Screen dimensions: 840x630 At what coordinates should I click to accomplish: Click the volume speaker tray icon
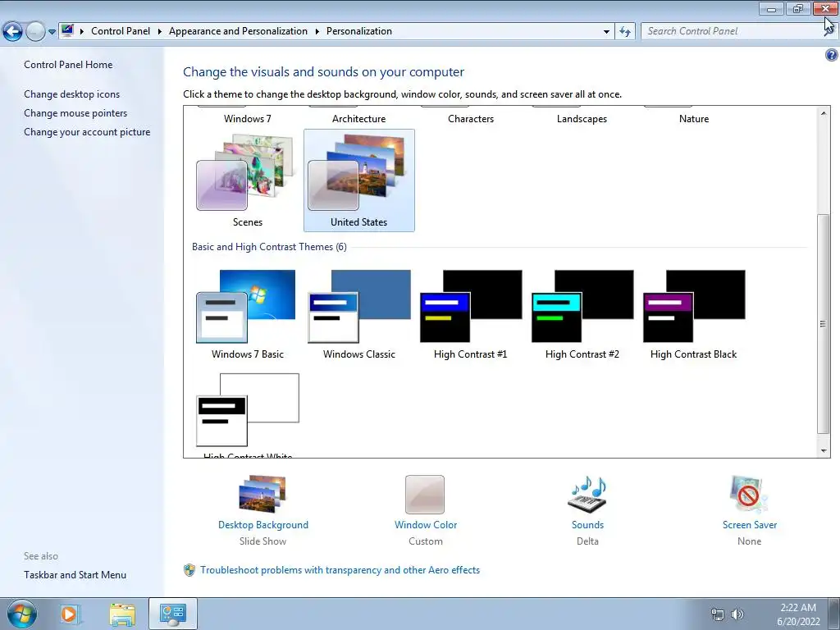tap(737, 614)
